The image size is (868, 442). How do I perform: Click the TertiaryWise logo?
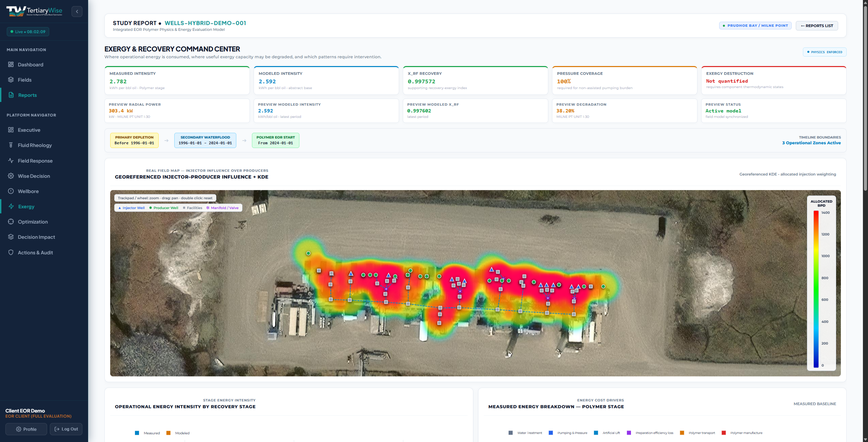pyautogui.click(x=34, y=11)
